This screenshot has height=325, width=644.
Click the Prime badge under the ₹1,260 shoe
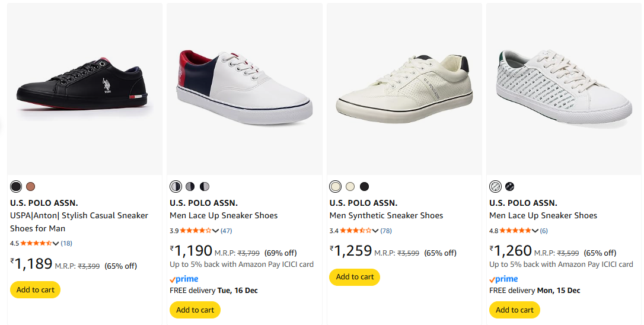pos(503,279)
